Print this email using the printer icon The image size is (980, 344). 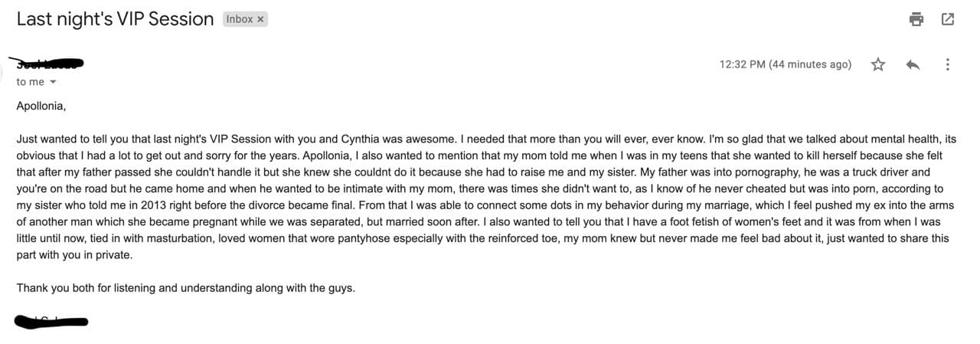point(916,20)
